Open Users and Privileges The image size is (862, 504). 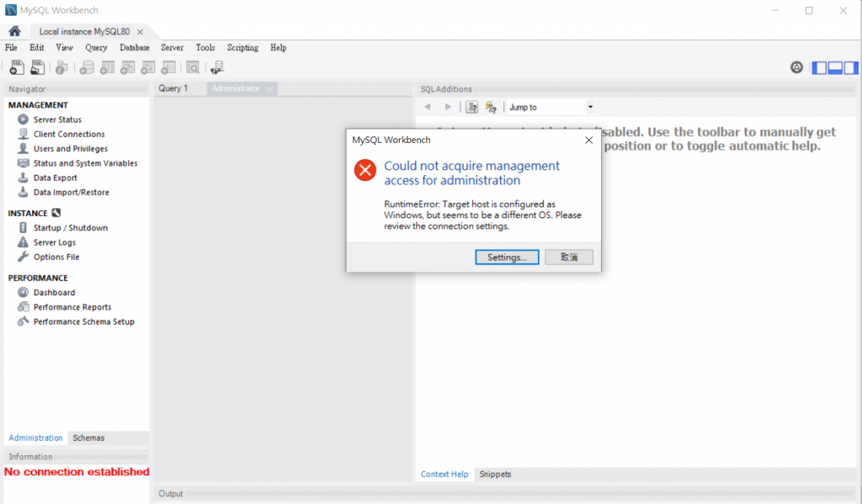71,148
